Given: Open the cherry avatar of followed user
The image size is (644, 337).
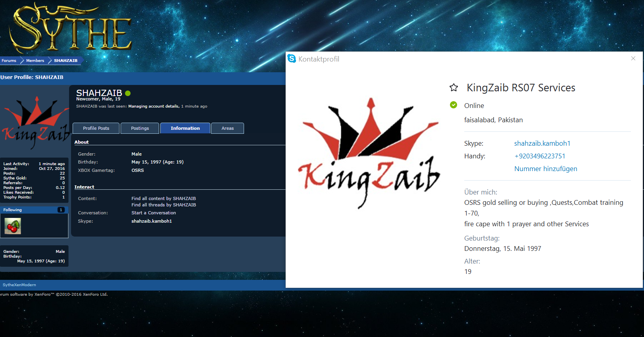Looking at the screenshot, I should tap(13, 226).
